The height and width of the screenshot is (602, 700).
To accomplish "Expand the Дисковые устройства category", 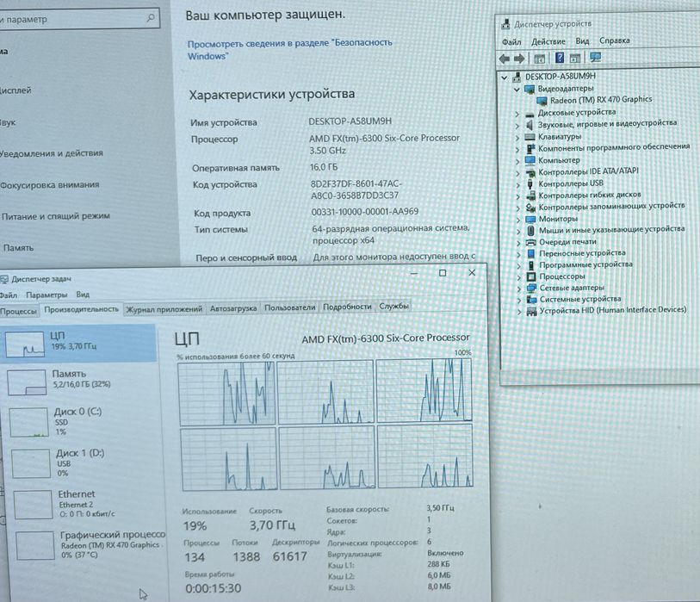I will pos(517,115).
